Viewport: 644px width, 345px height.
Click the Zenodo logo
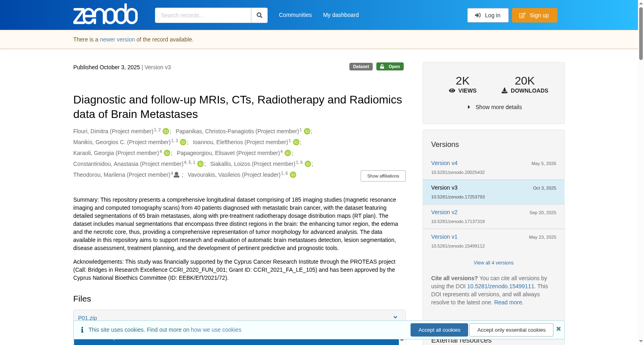pos(105,14)
